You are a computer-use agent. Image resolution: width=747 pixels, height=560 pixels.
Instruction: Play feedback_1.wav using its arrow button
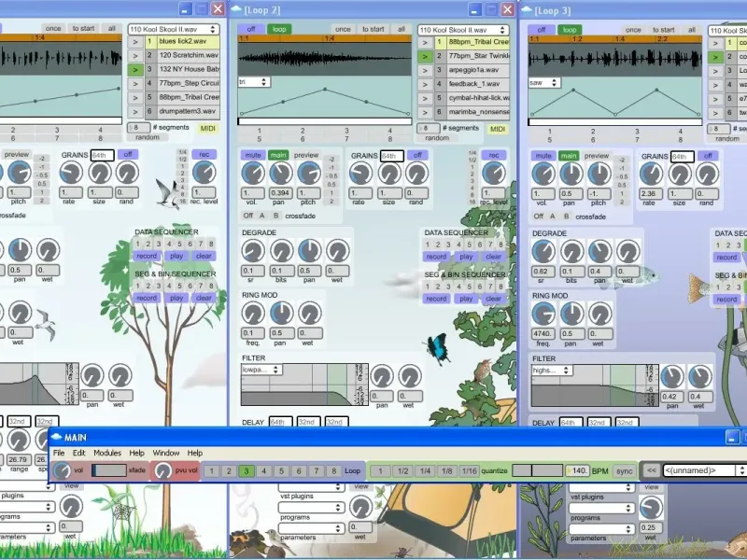(x=425, y=84)
